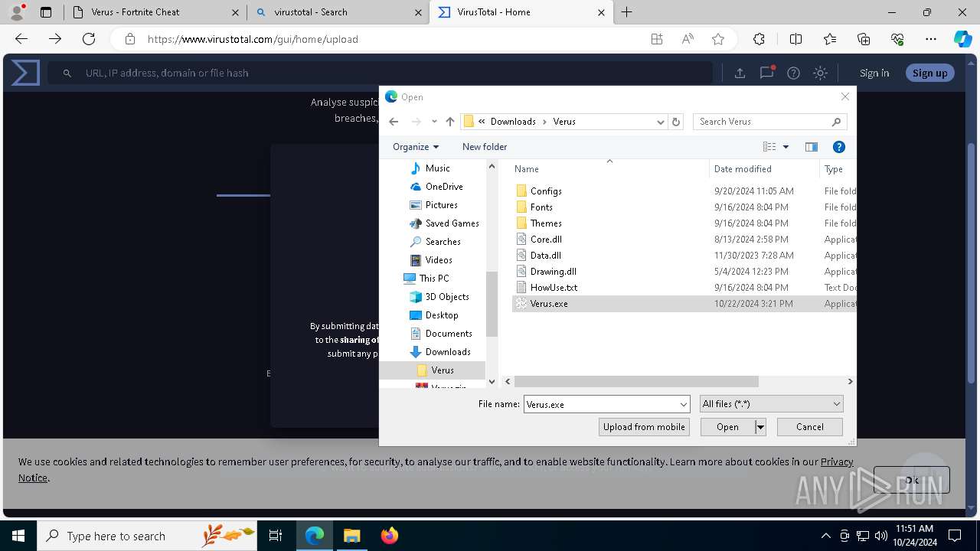980x551 pixels.
Task: Select OneDrive in the navigation tree
Action: tap(444, 187)
